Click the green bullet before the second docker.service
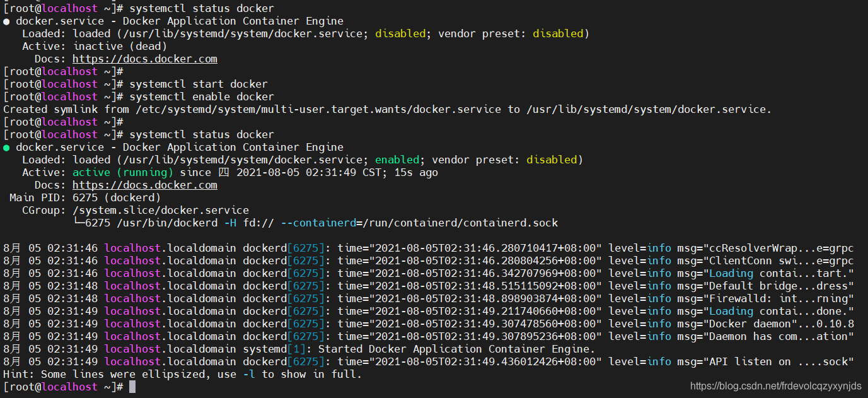 (x=6, y=147)
